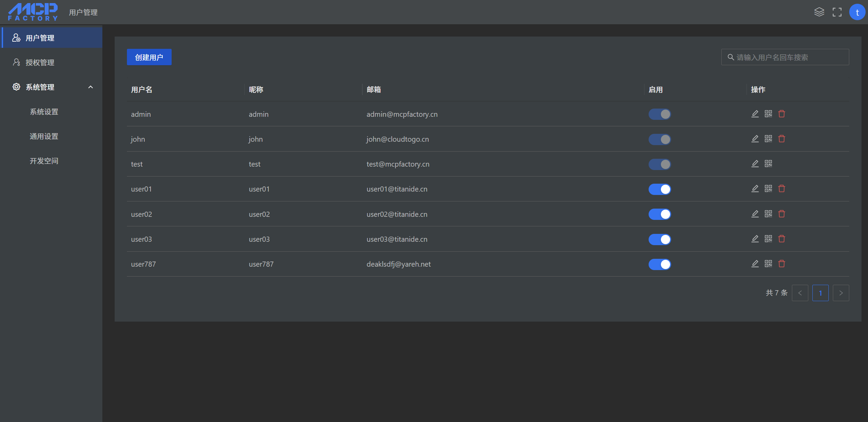Screen dimensions: 868x422
Task: Open QR code icon for john
Action: pyautogui.click(x=768, y=139)
